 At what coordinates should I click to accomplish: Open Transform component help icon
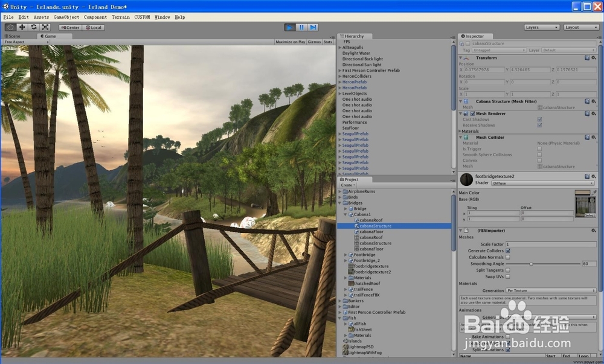[x=587, y=58]
